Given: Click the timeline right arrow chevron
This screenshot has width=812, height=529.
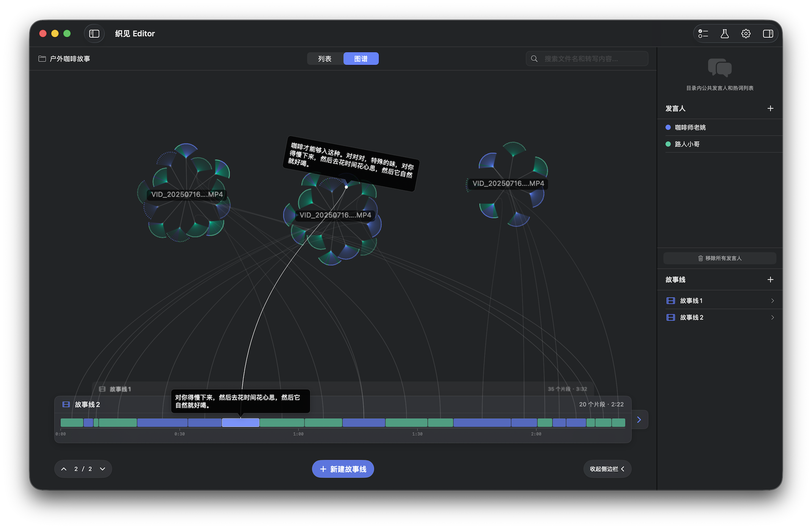Looking at the screenshot, I should pos(639,420).
